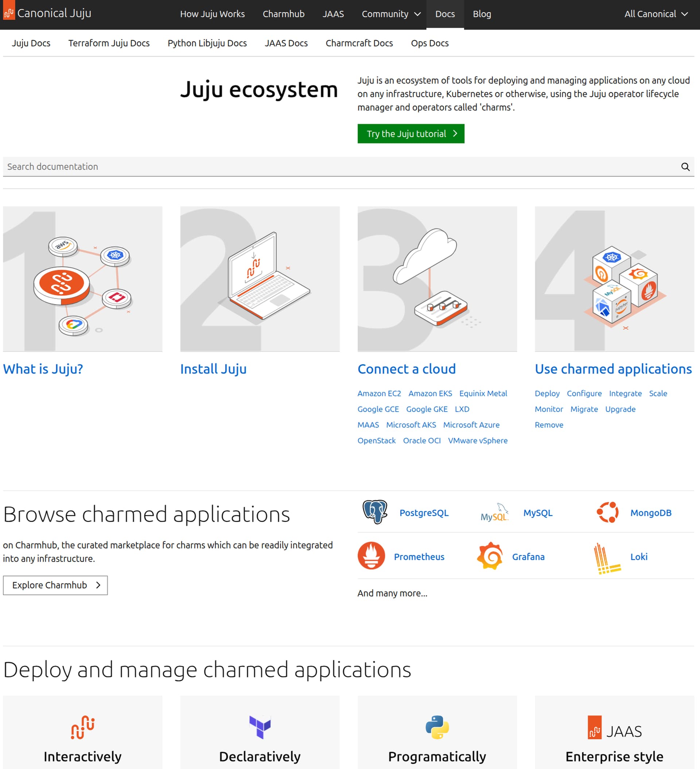Click the Loki logo icon

607,558
